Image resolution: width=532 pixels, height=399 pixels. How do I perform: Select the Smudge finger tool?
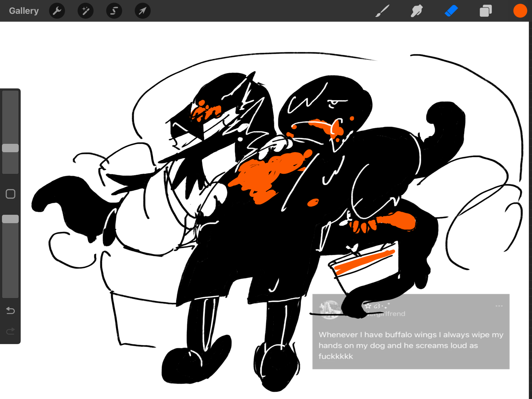pos(416,11)
